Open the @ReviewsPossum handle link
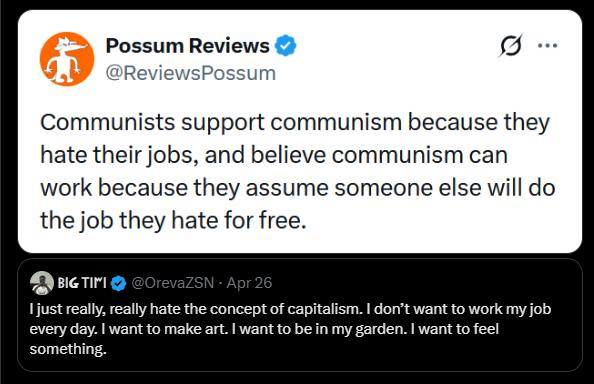594x384 pixels. click(191, 73)
